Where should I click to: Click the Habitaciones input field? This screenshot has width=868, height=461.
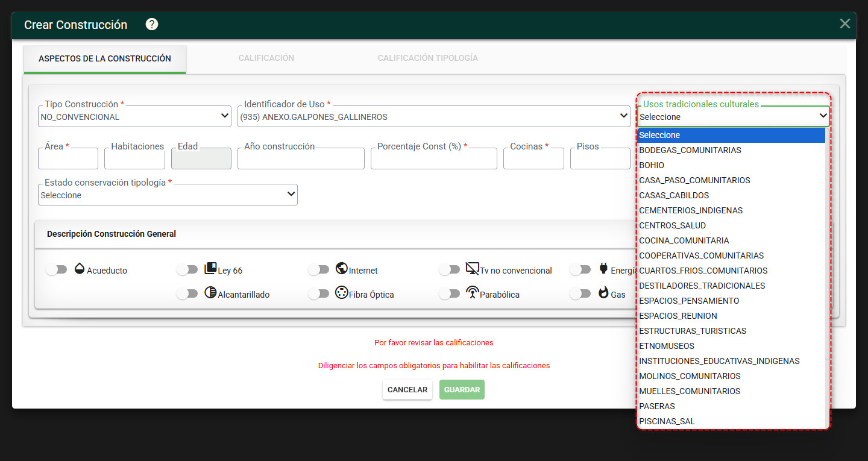coord(134,158)
